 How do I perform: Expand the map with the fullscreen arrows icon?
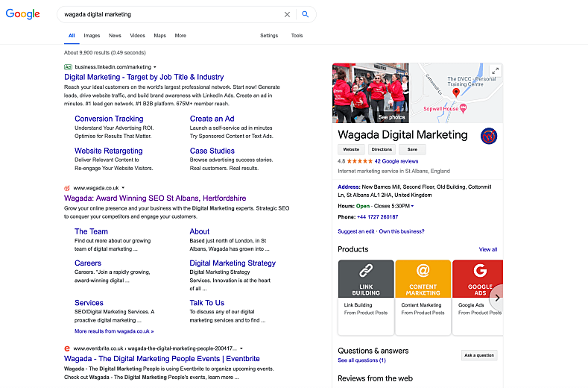point(495,71)
